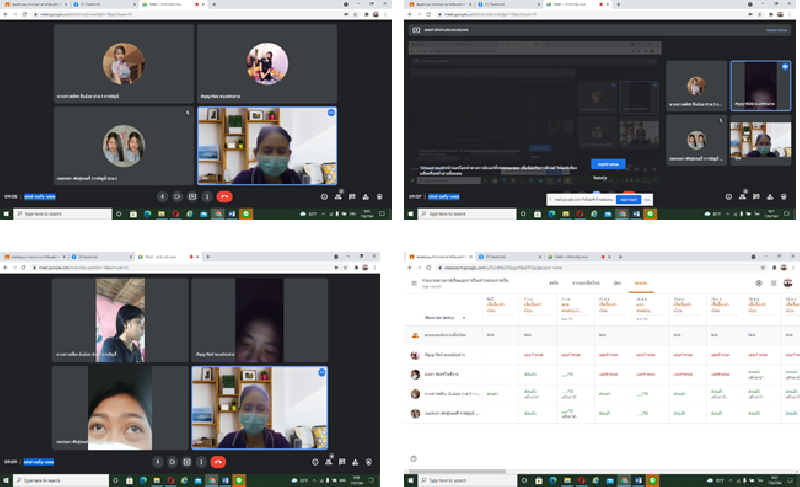This screenshot has width=800, height=487.
Task: Toggle the camera in the avatar-tile Meet call
Action: tap(177, 197)
